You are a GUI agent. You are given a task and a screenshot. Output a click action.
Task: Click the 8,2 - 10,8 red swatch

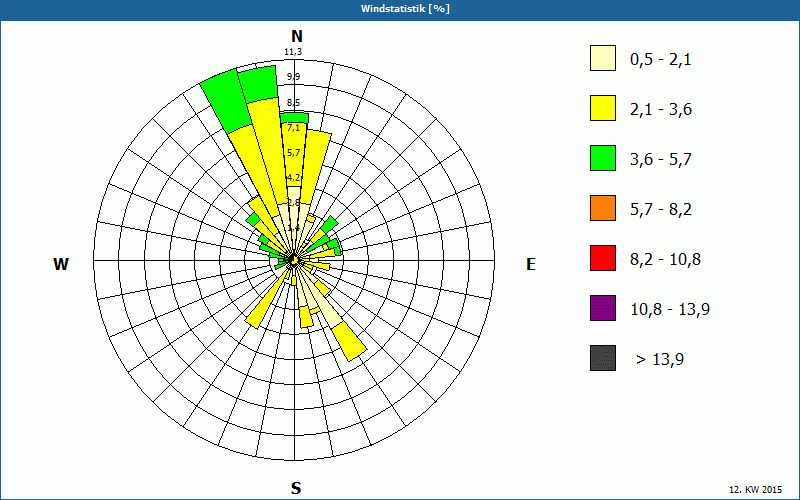click(x=603, y=258)
